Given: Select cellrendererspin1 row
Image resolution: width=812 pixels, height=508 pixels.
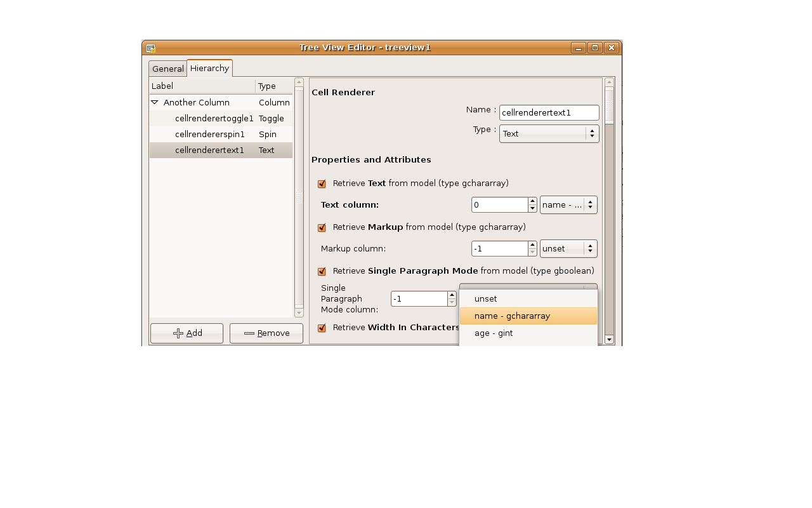Looking at the screenshot, I should (221, 134).
